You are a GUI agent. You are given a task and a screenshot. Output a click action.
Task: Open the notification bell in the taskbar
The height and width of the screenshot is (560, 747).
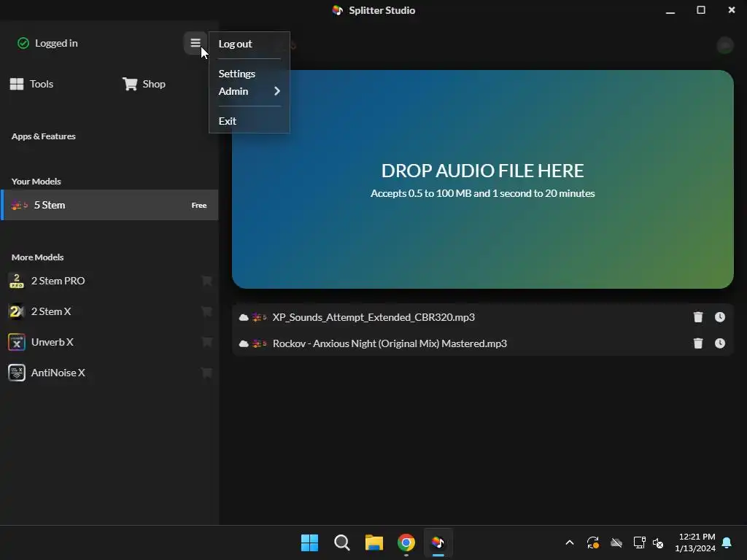click(727, 542)
